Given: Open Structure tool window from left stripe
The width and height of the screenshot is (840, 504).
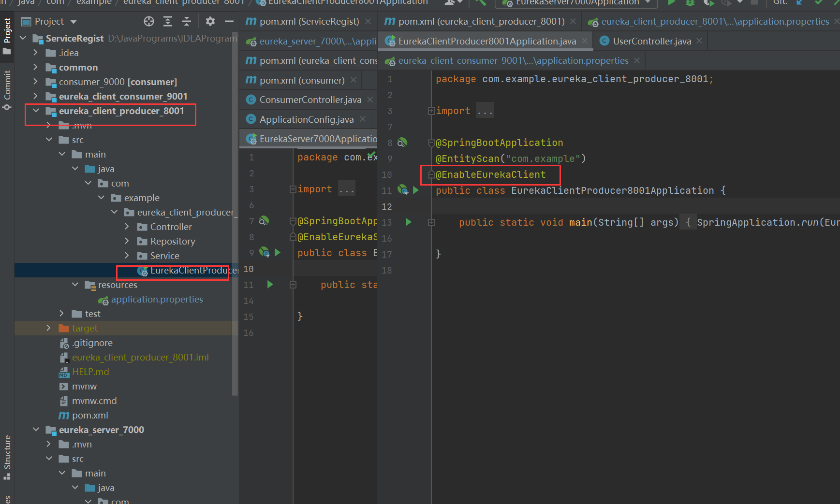Looking at the screenshot, I should pyautogui.click(x=7, y=457).
